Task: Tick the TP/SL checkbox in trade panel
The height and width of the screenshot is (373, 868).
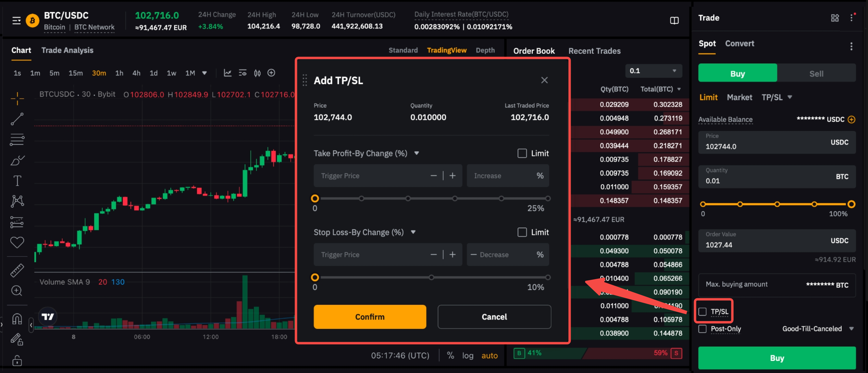Action: coord(703,312)
